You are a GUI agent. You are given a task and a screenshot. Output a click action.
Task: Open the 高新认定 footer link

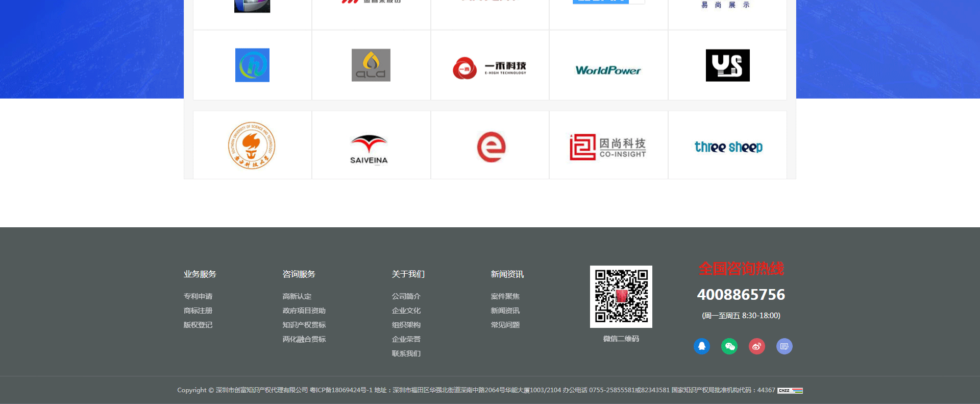[297, 296]
